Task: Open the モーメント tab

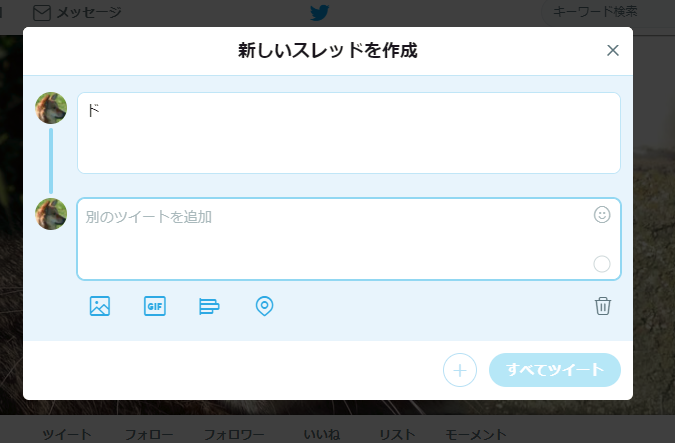Action: coord(475,434)
